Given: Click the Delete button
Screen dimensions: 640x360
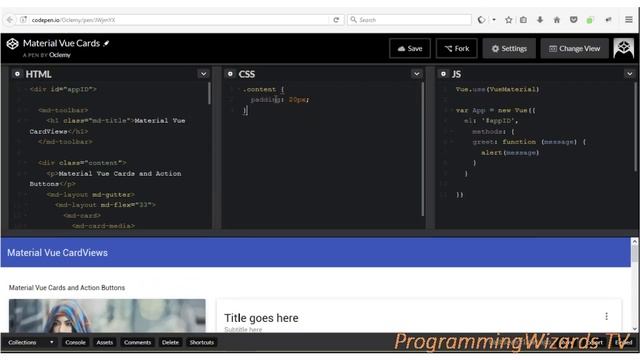Looking at the screenshot, I should [x=170, y=342].
